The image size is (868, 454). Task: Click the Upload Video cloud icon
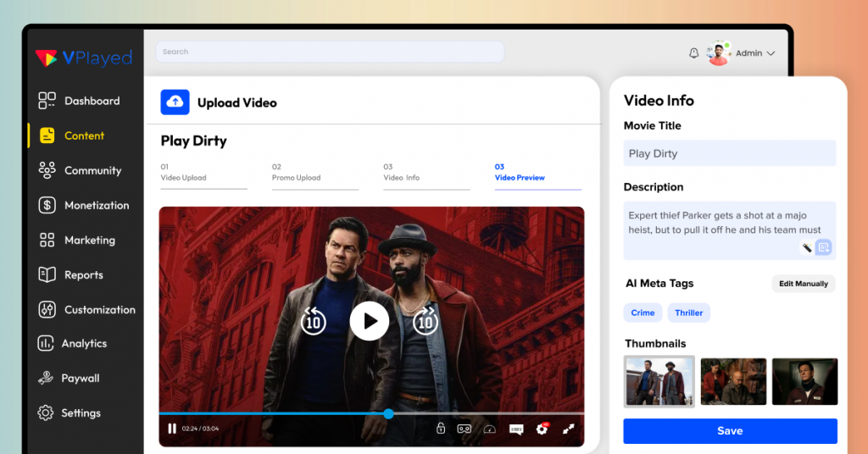pos(175,102)
